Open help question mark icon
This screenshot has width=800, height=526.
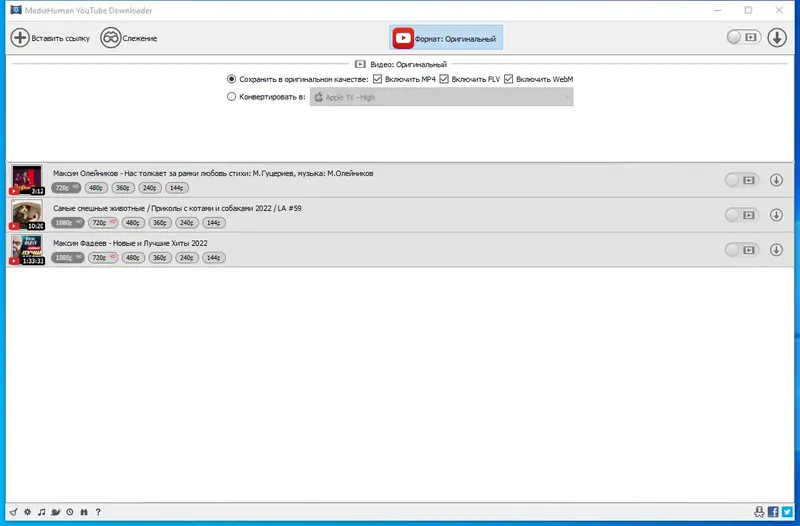pyautogui.click(x=98, y=512)
